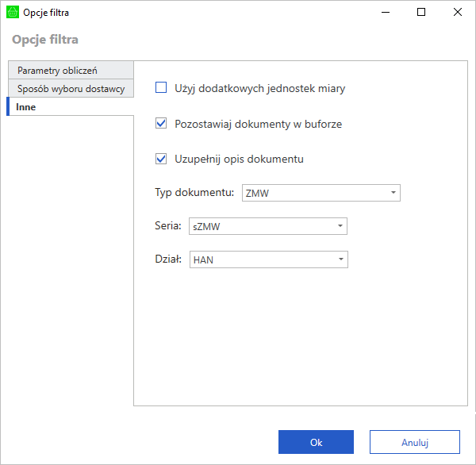Open the Dział dropdown arrow

[341, 259]
